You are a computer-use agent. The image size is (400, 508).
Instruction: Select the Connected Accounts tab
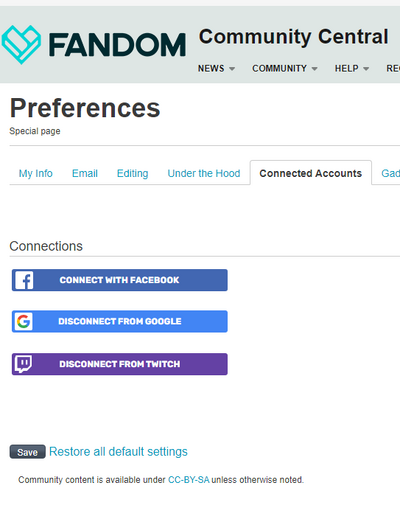[311, 173]
